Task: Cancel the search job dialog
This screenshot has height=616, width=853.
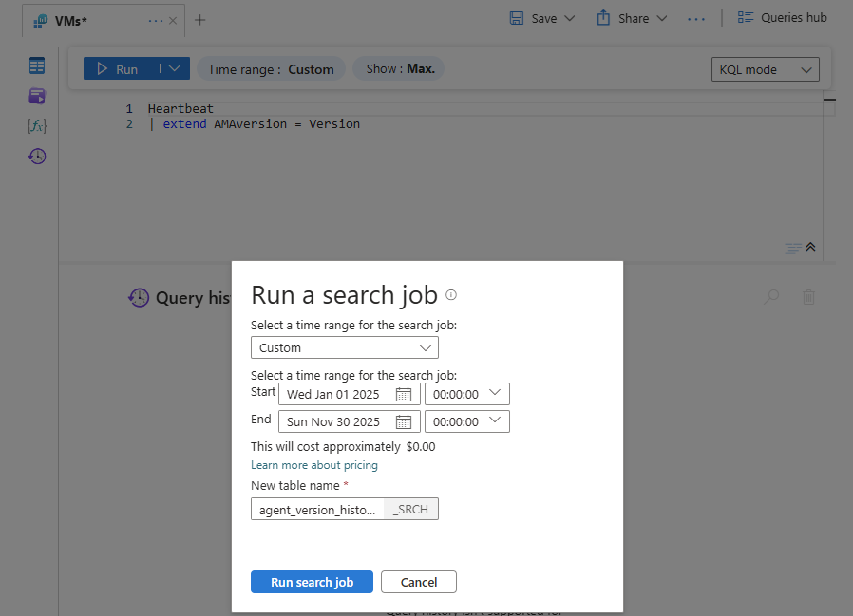Action: click(418, 582)
